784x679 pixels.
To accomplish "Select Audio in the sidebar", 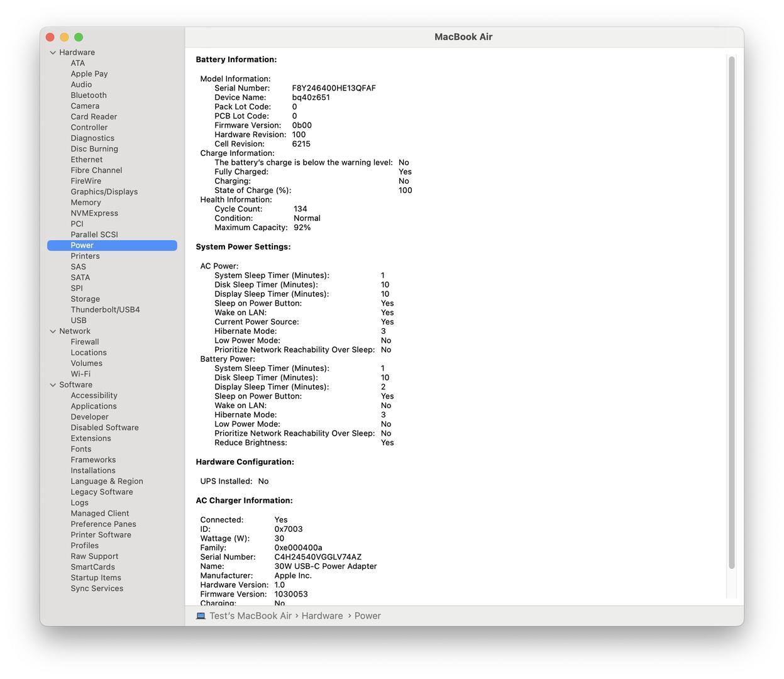I will click(x=81, y=84).
